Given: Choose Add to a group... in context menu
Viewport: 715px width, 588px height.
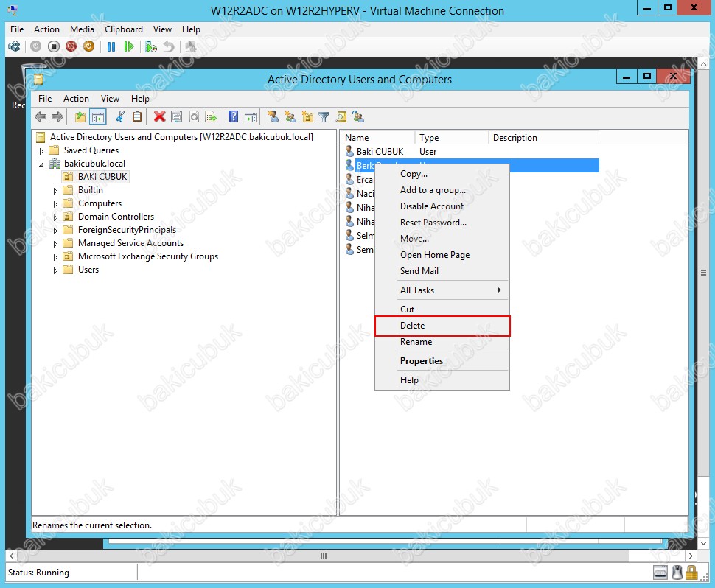Looking at the screenshot, I should click(x=442, y=190).
